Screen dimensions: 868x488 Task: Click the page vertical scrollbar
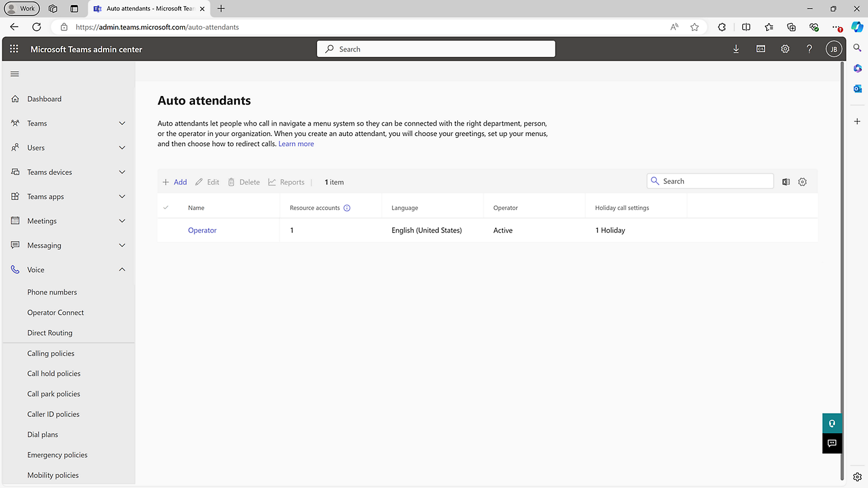coord(843,270)
